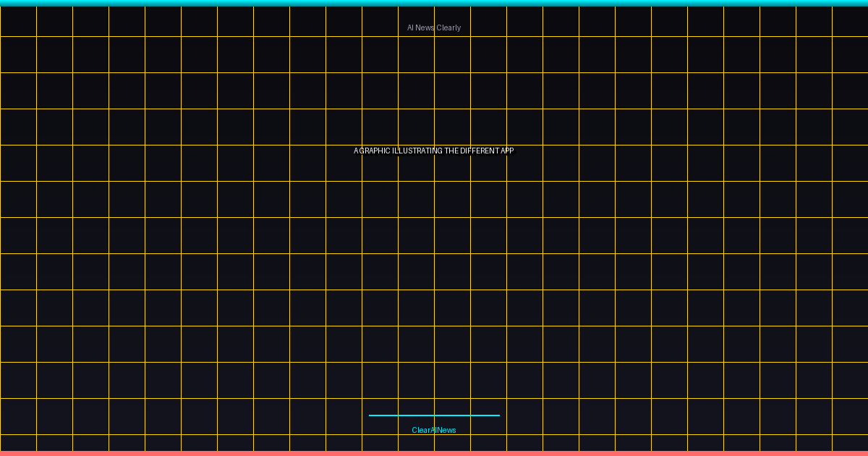Viewport: 868px width, 456px height.
Task: Click the headline "A GRAPHIC ILLUSTRATING THE DIFFERENT APP"
Action: click(434, 151)
